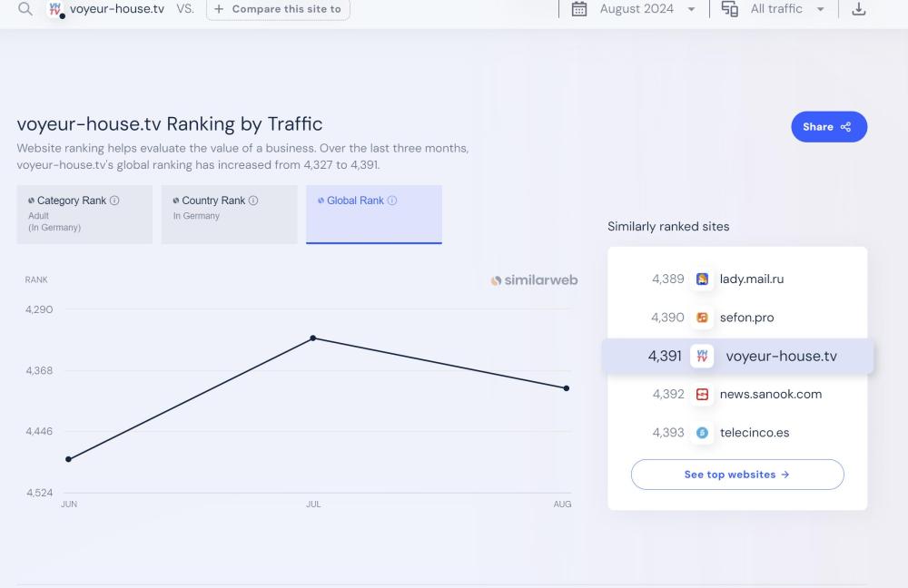Click See top websites button

(x=736, y=475)
